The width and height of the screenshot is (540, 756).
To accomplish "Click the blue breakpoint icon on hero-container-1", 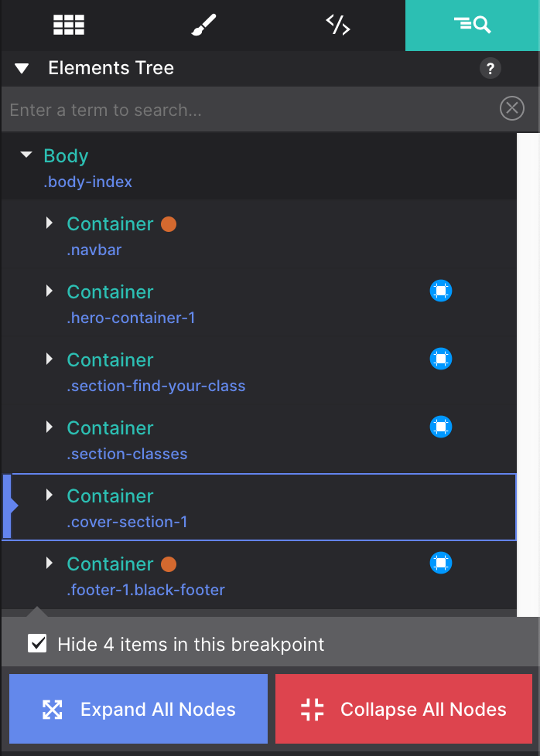I will click(x=441, y=291).
